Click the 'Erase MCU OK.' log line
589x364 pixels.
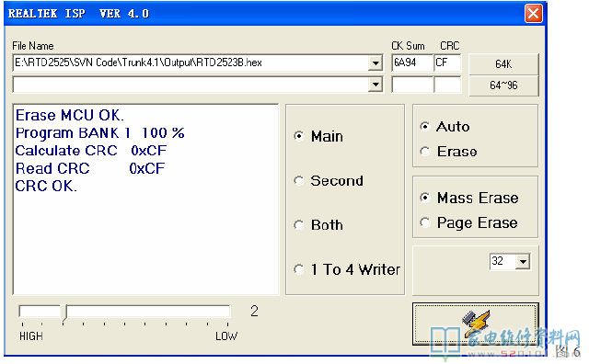(70, 115)
